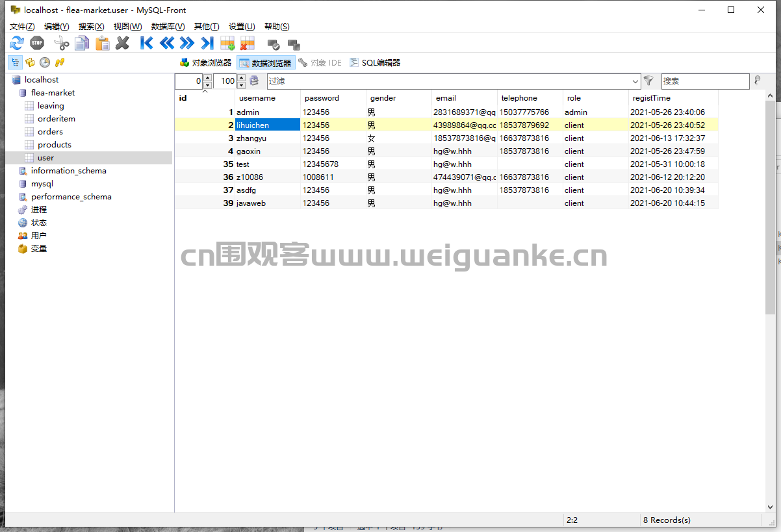Open the 其他 menu
This screenshot has width=781, height=532.
207,27
